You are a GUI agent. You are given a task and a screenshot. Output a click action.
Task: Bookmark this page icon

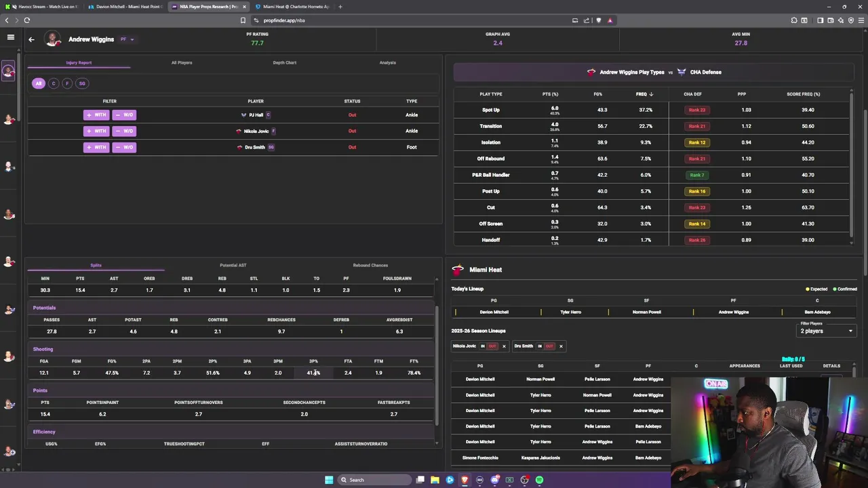tap(243, 20)
